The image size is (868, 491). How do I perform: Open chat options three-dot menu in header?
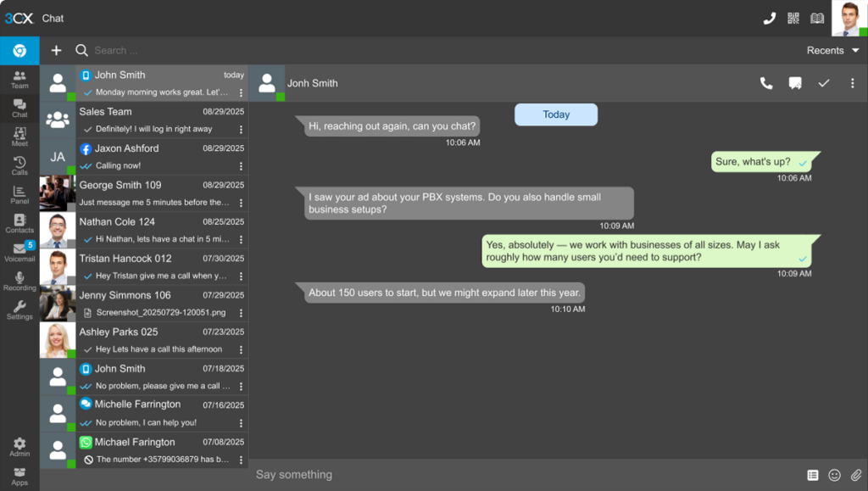pos(852,83)
